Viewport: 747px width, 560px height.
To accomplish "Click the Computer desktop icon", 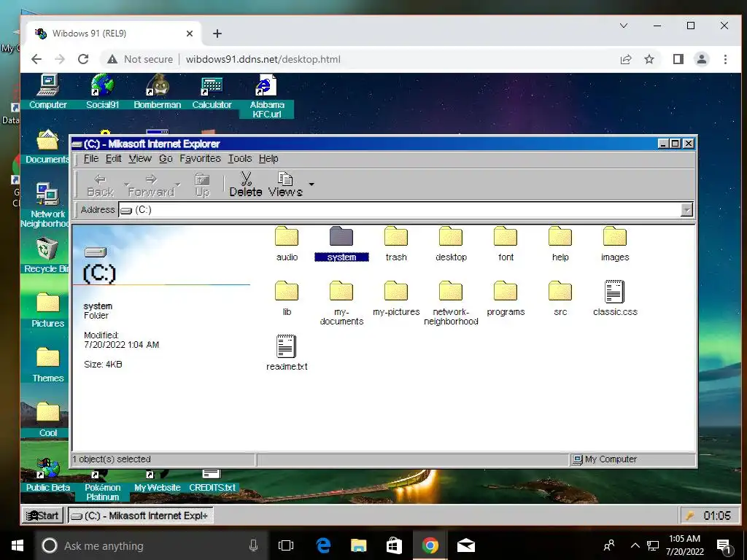I will click(x=47, y=91).
